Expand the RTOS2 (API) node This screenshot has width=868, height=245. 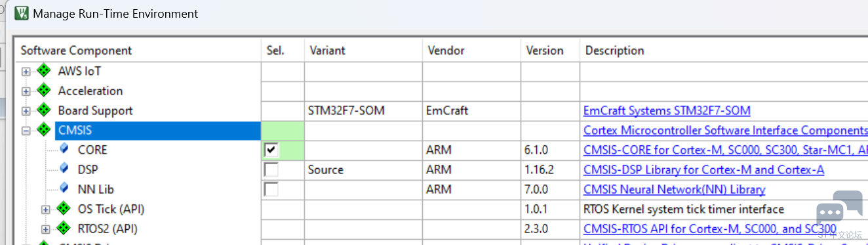pos(45,229)
